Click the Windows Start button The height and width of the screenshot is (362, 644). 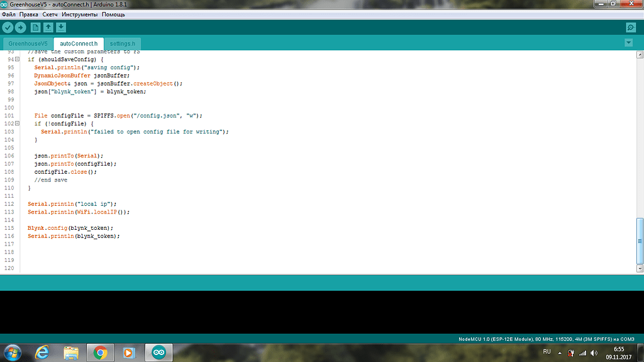pos(13,352)
